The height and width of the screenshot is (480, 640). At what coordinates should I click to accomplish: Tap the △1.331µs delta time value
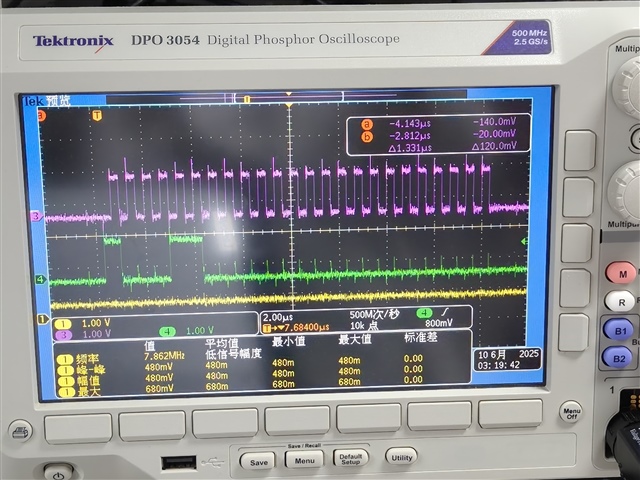pos(409,148)
